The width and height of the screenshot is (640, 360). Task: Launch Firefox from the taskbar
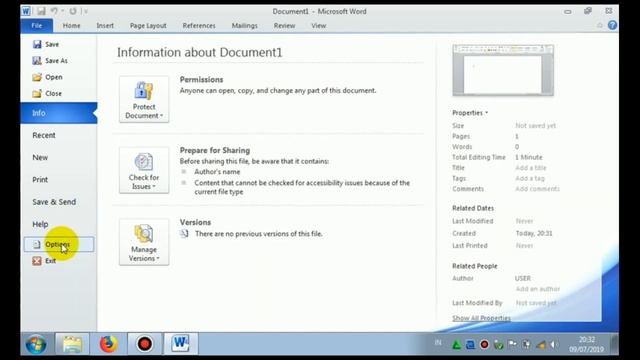(108, 344)
